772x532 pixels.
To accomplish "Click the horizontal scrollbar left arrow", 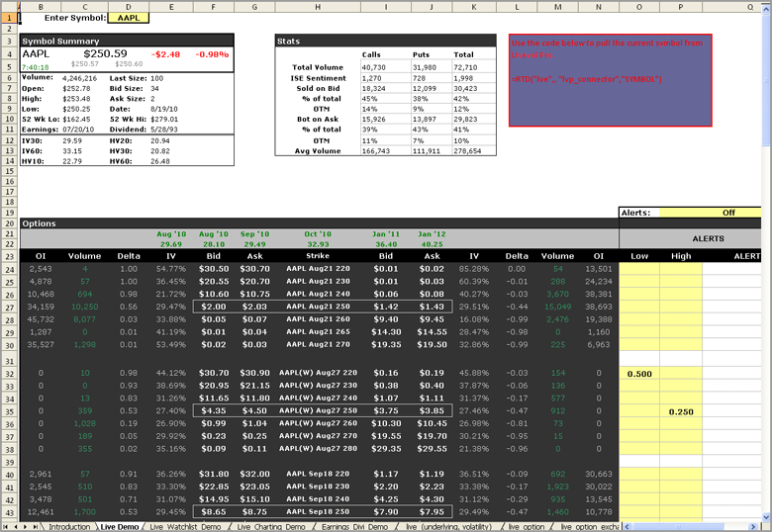I will [x=627, y=527].
